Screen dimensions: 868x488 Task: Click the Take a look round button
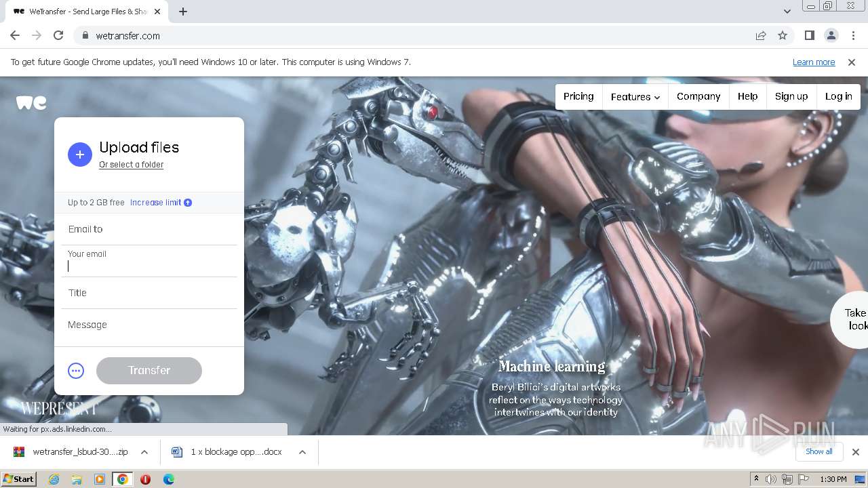click(x=850, y=319)
